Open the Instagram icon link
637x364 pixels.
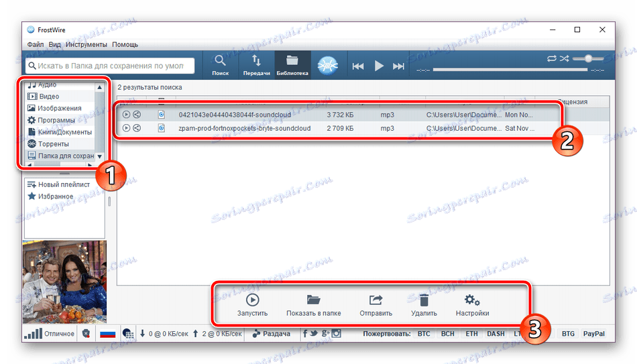click(x=337, y=334)
